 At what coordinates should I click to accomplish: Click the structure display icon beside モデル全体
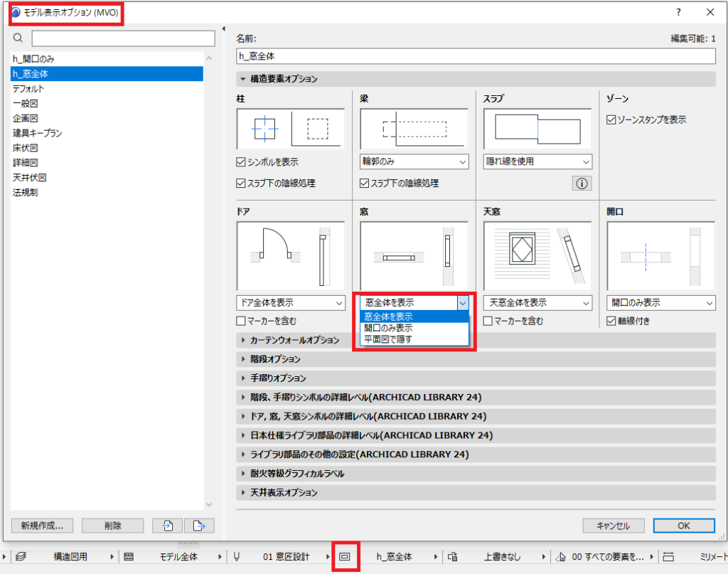(x=129, y=556)
